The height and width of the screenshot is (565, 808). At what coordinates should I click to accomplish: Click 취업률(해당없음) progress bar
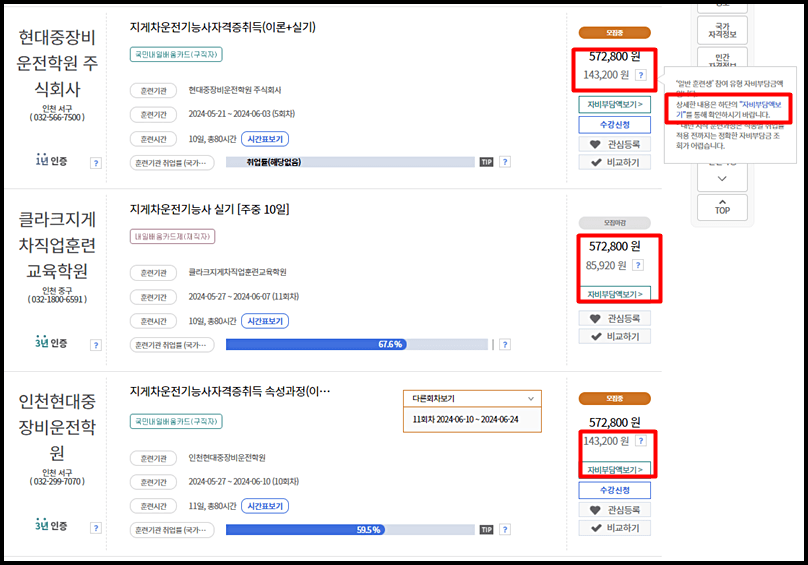350,162
